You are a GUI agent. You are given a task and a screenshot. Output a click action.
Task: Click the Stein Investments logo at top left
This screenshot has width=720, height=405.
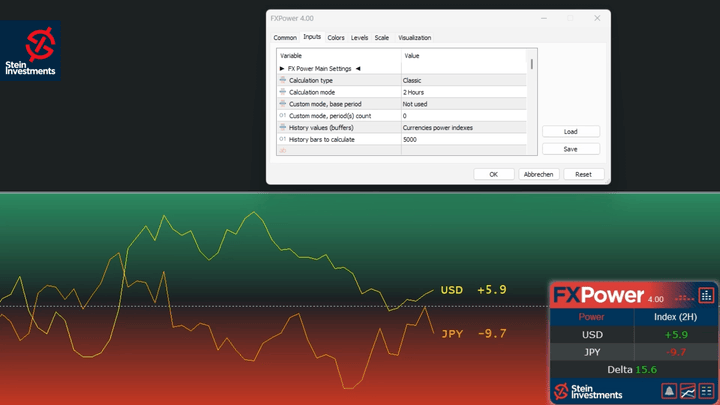[30, 51]
